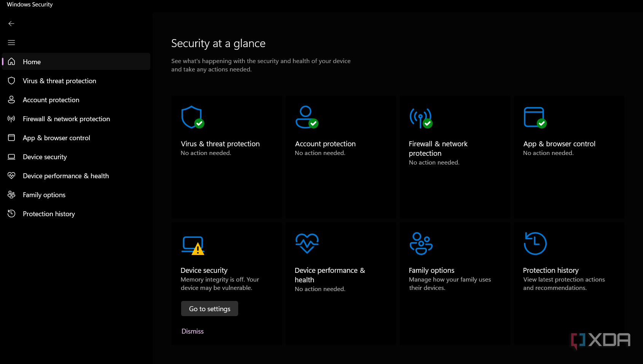Open the large Family options tile icon
Viewport: 643px width, 364px height.
tap(421, 244)
